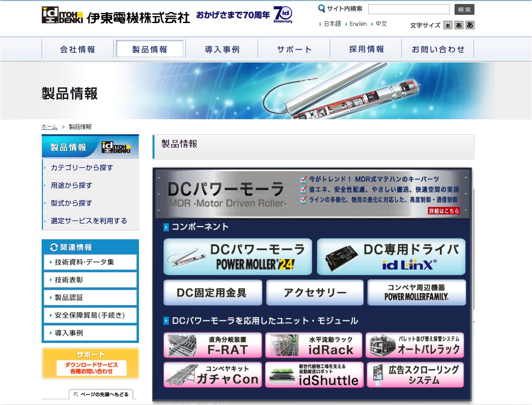The width and height of the screenshot is (532, 405).
Task: Open the ガチャCon conveyor kit tile
Action: pyautogui.click(x=212, y=375)
